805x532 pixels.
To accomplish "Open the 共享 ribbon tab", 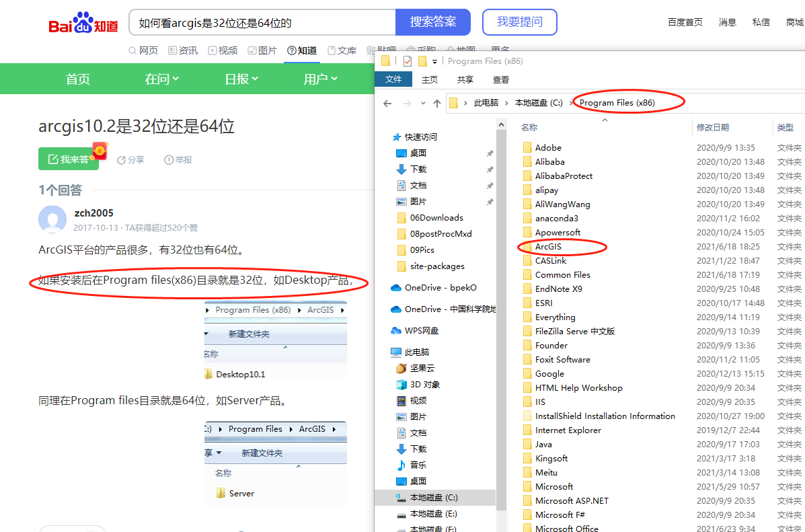I will 465,79.
